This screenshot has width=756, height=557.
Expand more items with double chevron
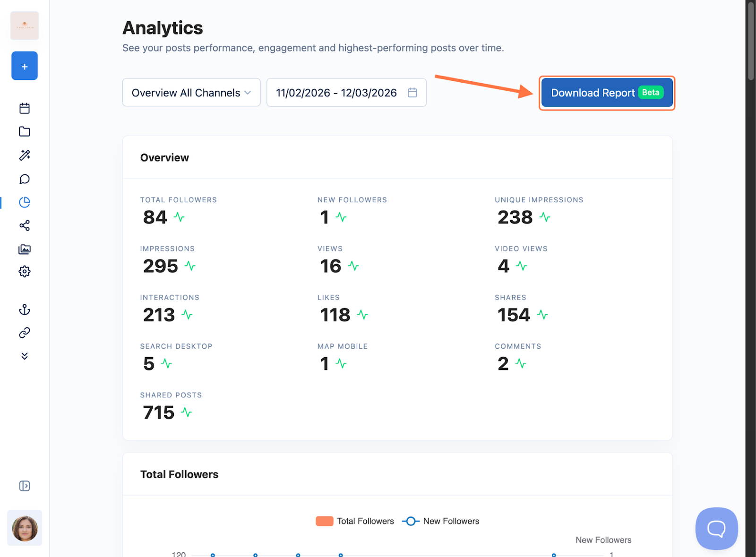tap(25, 356)
